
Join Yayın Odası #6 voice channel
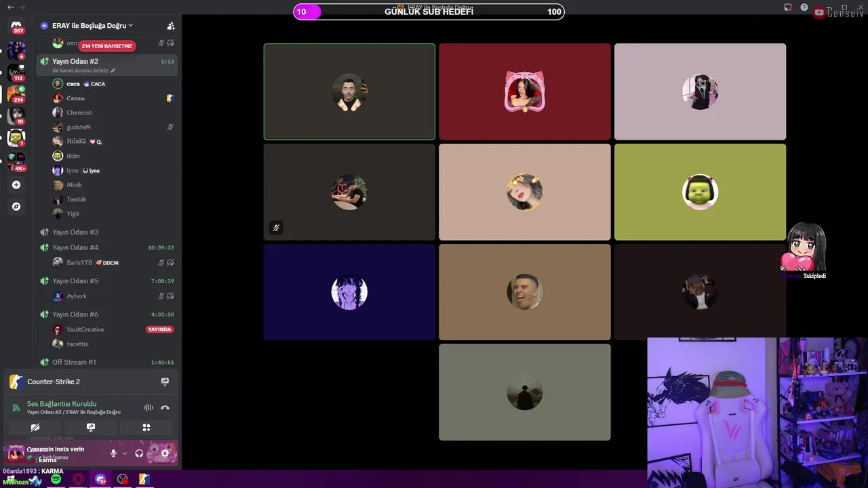[107, 314]
